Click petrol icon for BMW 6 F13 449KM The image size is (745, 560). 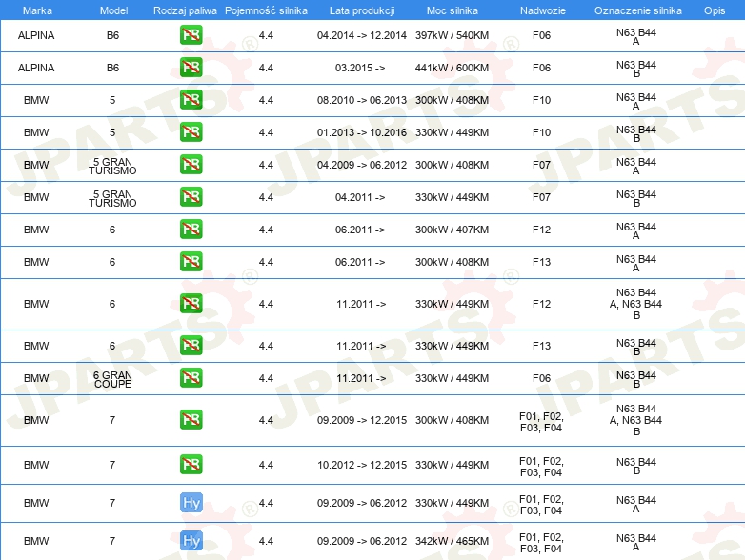[x=191, y=346]
